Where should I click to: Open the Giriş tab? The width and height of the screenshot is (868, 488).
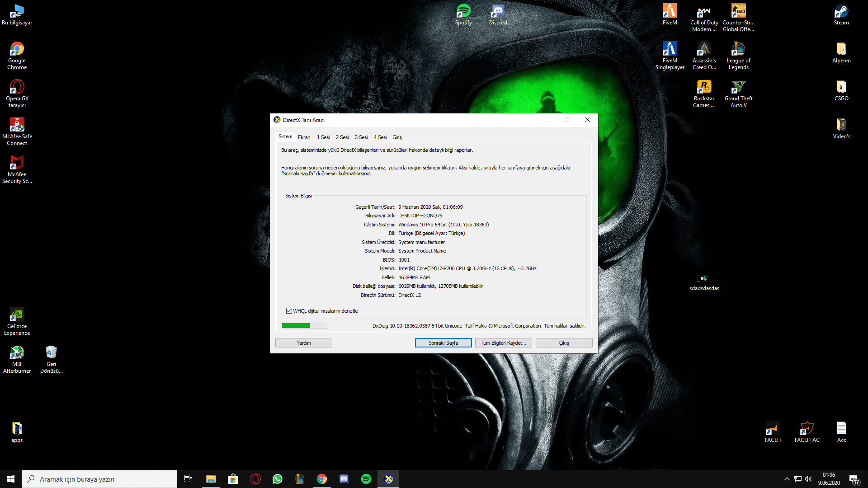pos(397,137)
